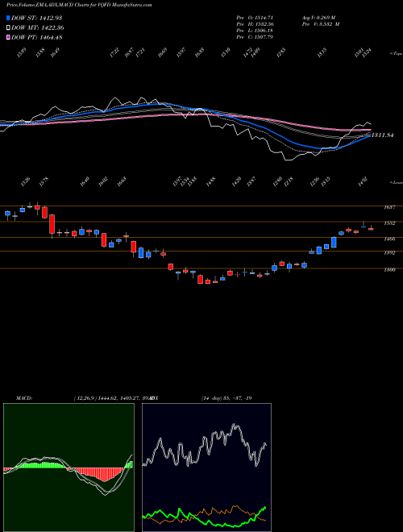The height and width of the screenshot is (532, 403).
Task: Open the ADX indicator panel
Action: (206, 468)
